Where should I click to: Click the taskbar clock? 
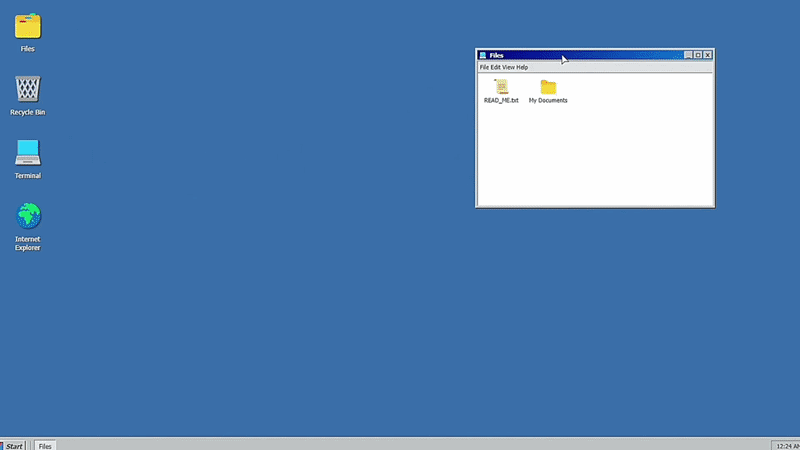tap(786, 446)
